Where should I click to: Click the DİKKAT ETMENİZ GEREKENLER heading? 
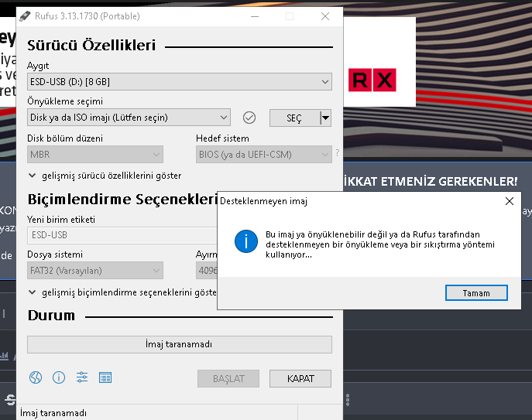(x=431, y=181)
